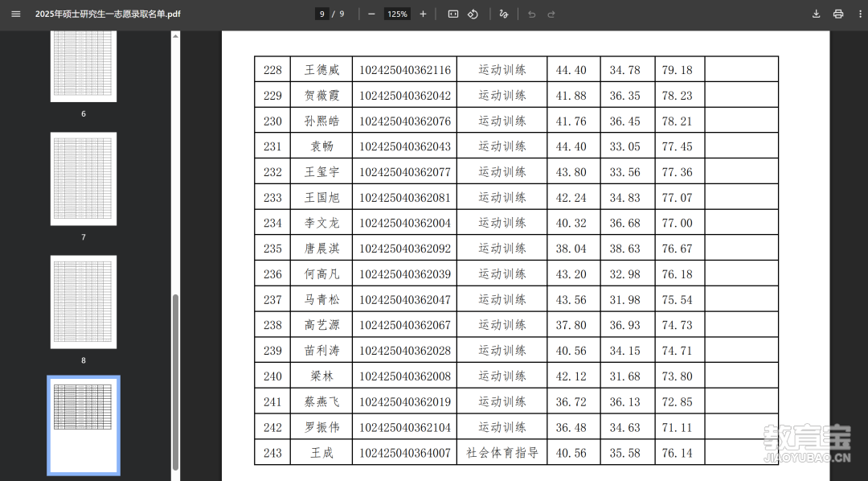Click the name 马青松 in row 237
868x481 pixels.
pyautogui.click(x=321, y=299)
